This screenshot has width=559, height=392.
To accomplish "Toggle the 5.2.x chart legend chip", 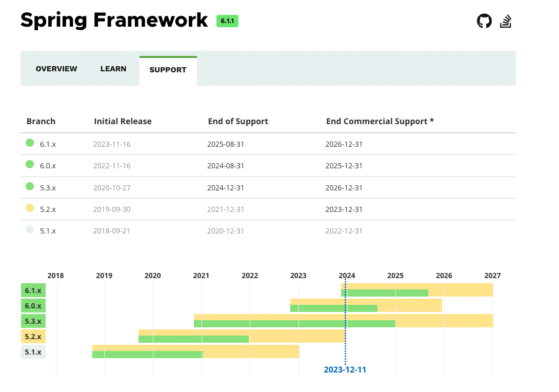I will (33, 336).
